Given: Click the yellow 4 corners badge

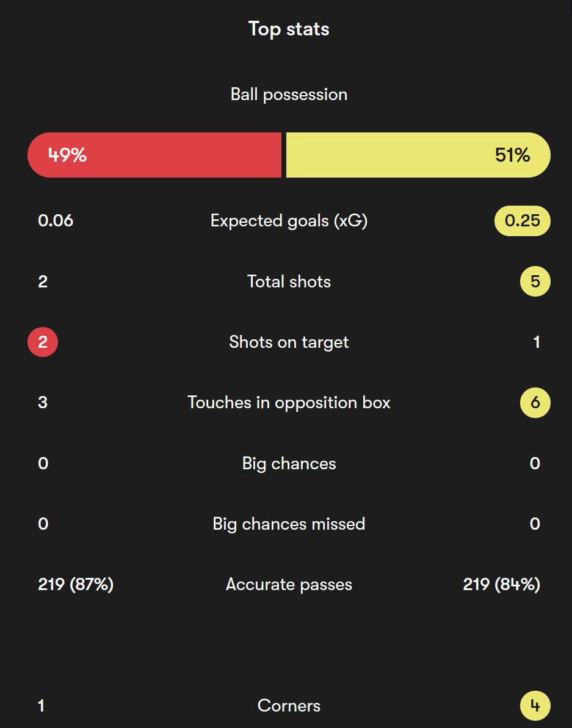Looking at the screenshot, I should (x=535, y=705).
